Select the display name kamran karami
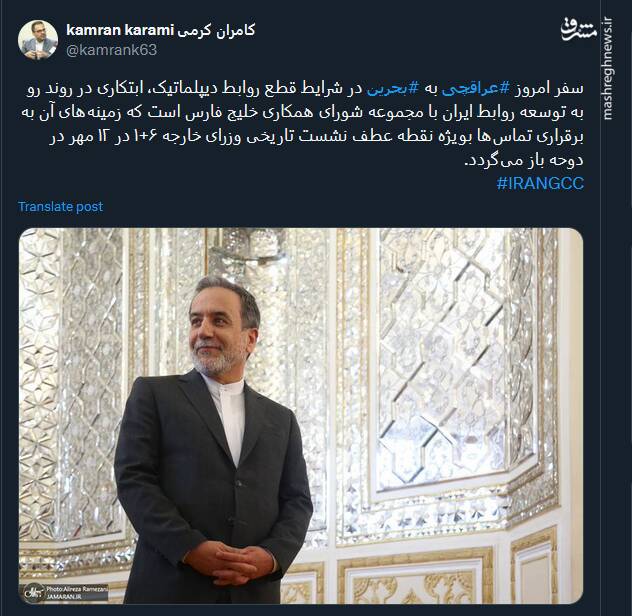The image size is (632, 616). tap(120, 30)
